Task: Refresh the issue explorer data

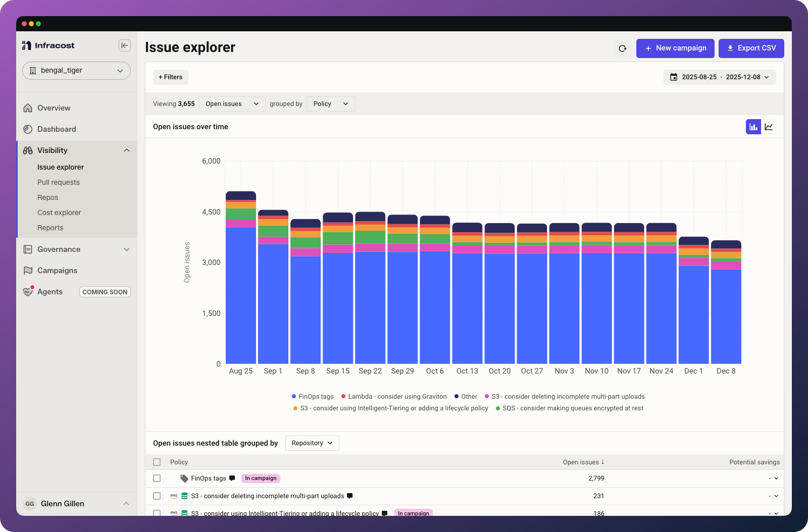Action: [x=623, y=48]
